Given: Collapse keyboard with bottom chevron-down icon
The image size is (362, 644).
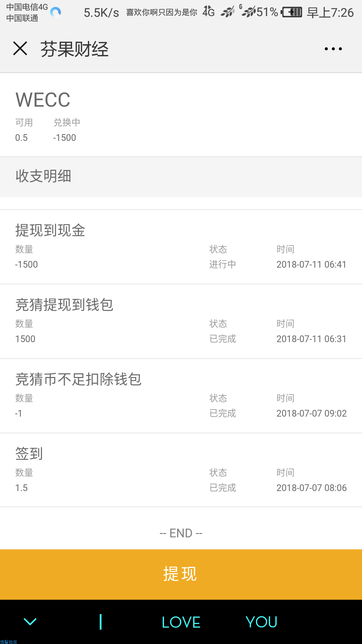Looking at the screenshot, I should coord(30,622).
